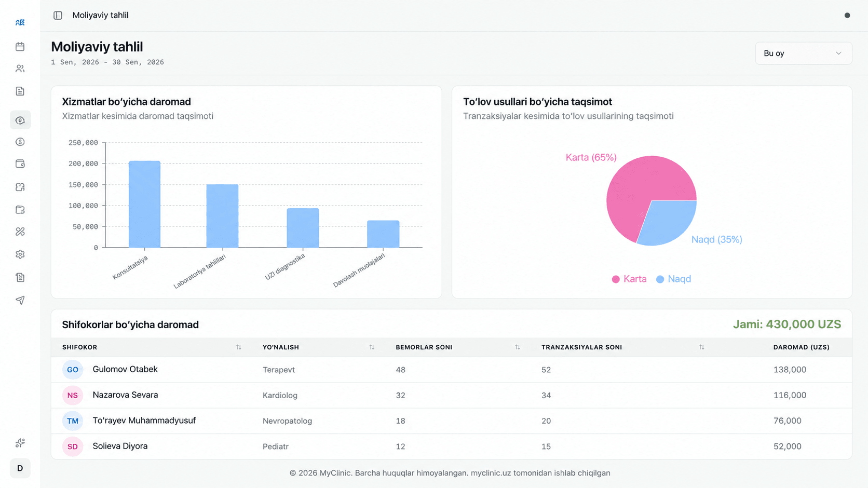Click the Davolash muolajalari bar
This screenshot has height=488, width=868.
[383, 234]
